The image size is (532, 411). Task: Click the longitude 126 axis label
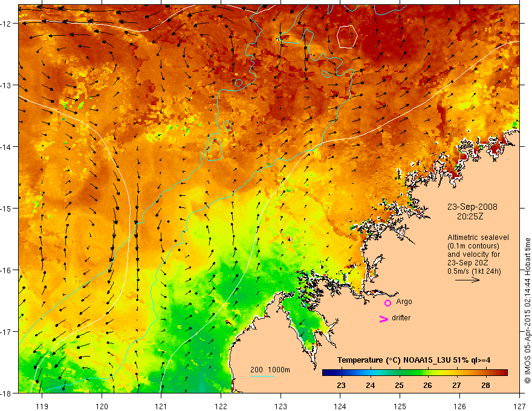pyautogui.click(x=459, y=406)
